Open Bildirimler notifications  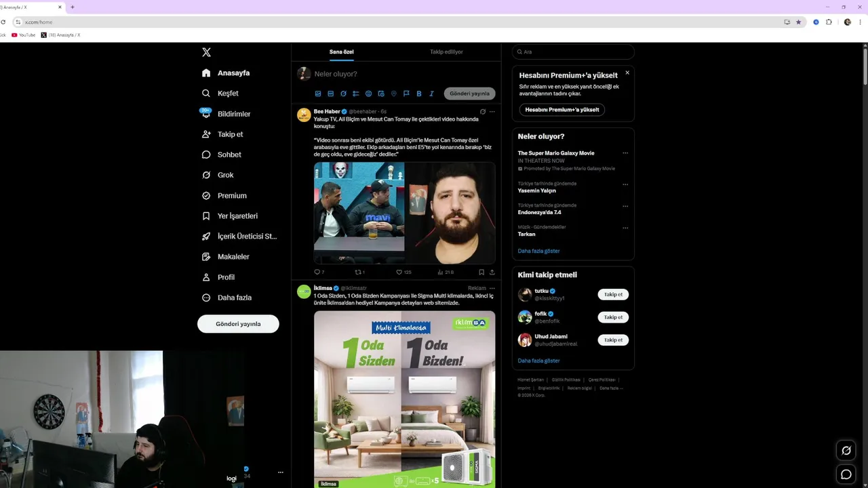pos(226,114)
